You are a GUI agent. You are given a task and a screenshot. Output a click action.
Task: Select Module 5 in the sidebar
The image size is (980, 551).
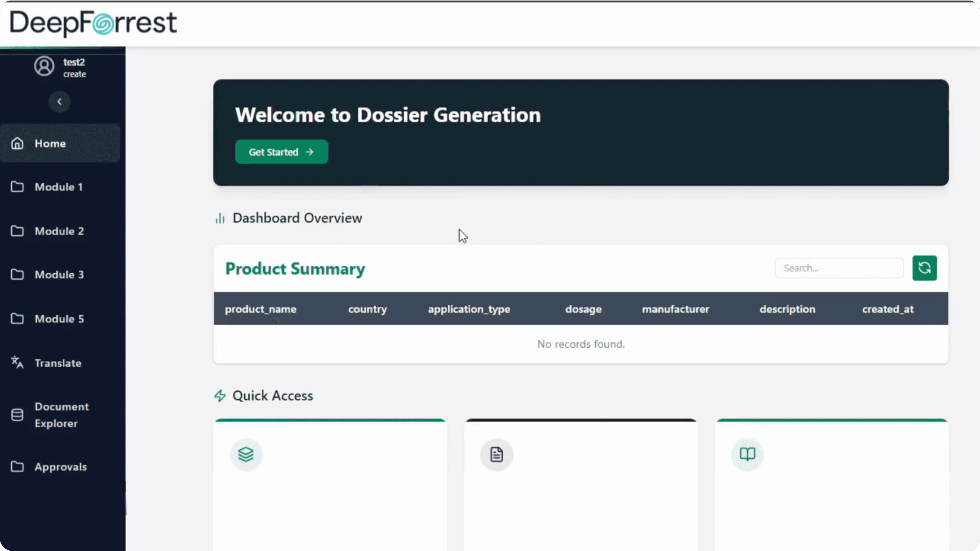(59, 319)
